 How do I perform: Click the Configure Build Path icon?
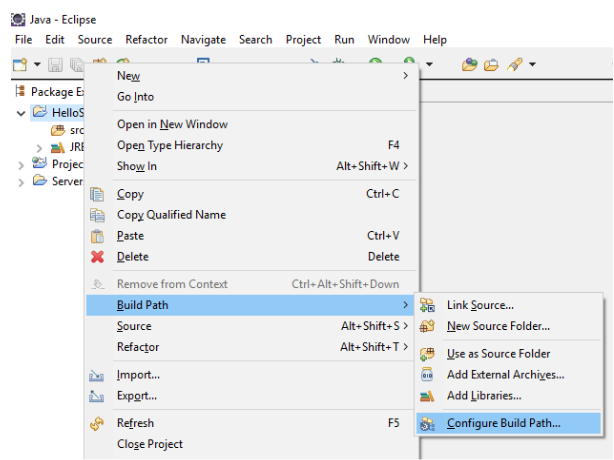click(428, 423)
